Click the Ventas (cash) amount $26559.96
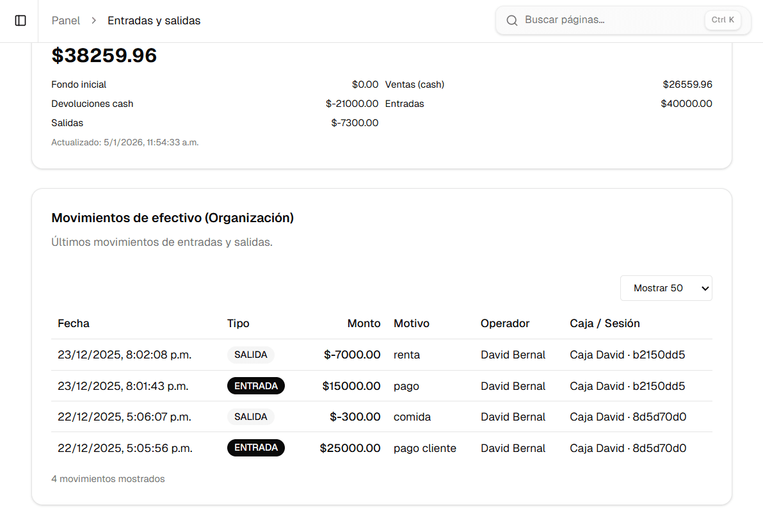 pyautogui.click(x=686, y=84)
